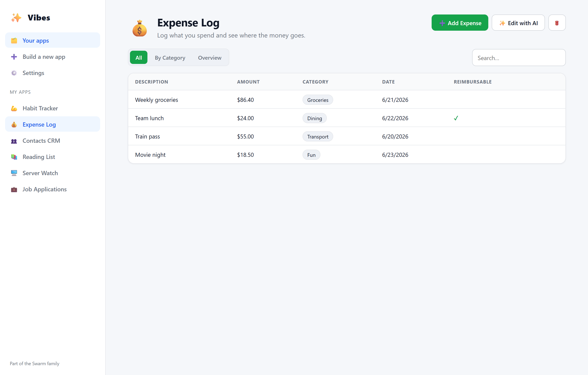Screen dimensions: 588x375
Task: Click the Date column header
Action: [388, 82]
